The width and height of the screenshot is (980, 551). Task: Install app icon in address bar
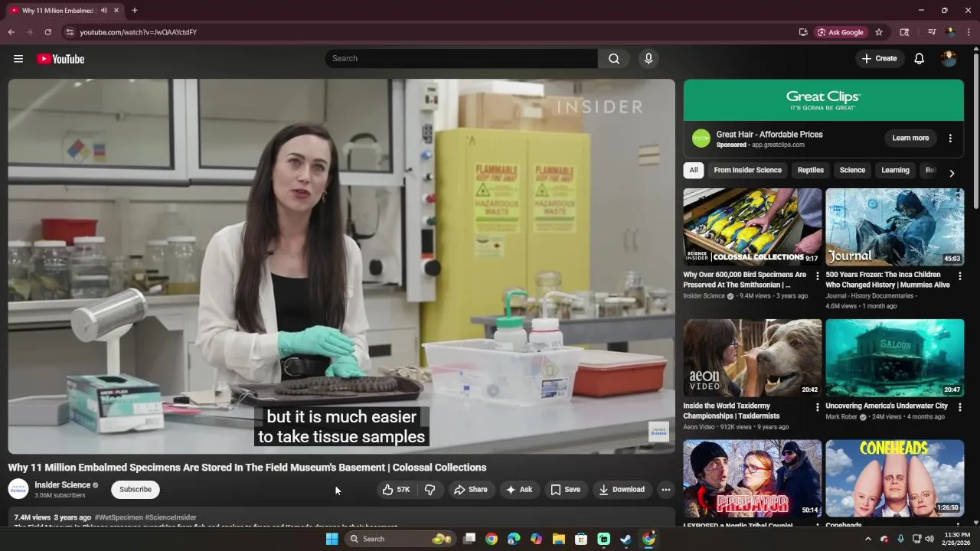pyautogui.click(x=803, y=32)
